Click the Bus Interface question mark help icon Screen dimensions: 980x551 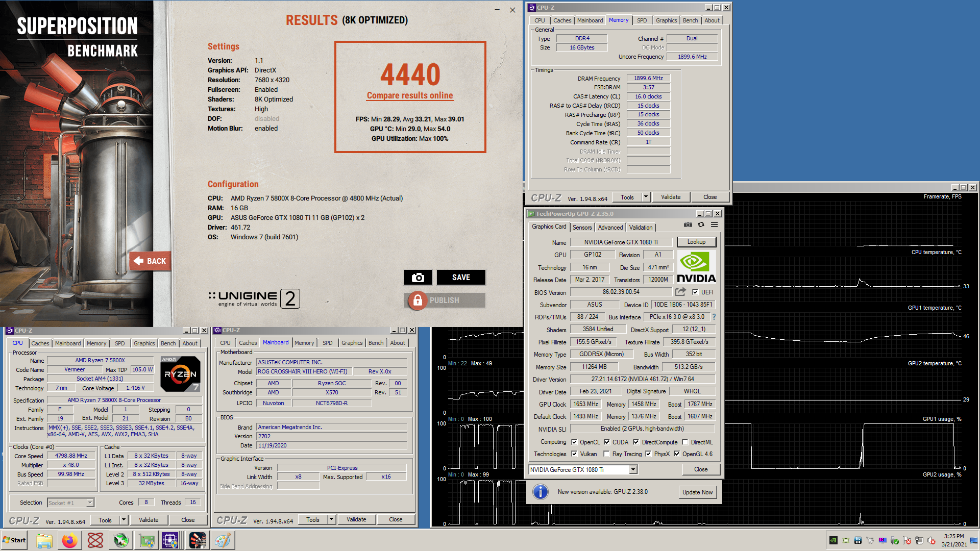pyautogui.click(x=714, y=317)
